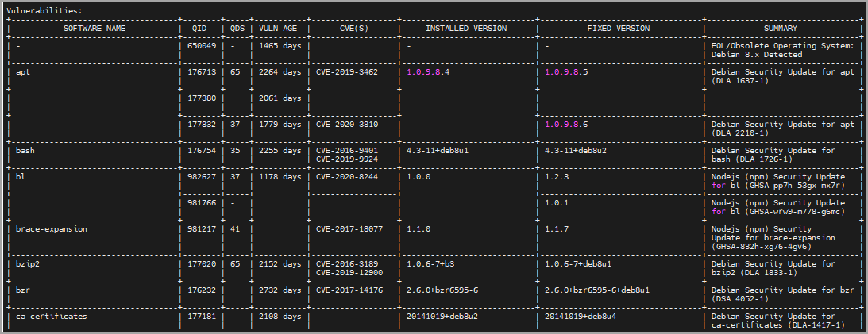
Task: Select vuln age '1779 days'
Action: click(280, 125)
